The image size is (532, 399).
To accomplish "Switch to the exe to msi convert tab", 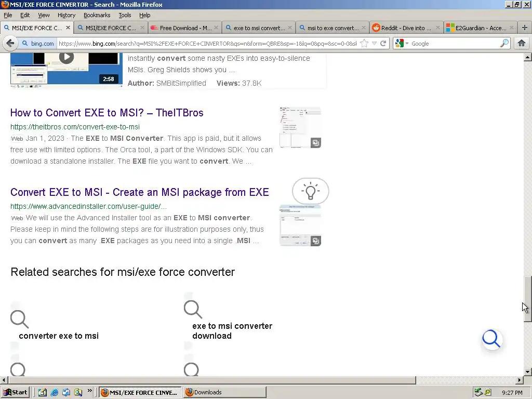I will pos(259,28).
